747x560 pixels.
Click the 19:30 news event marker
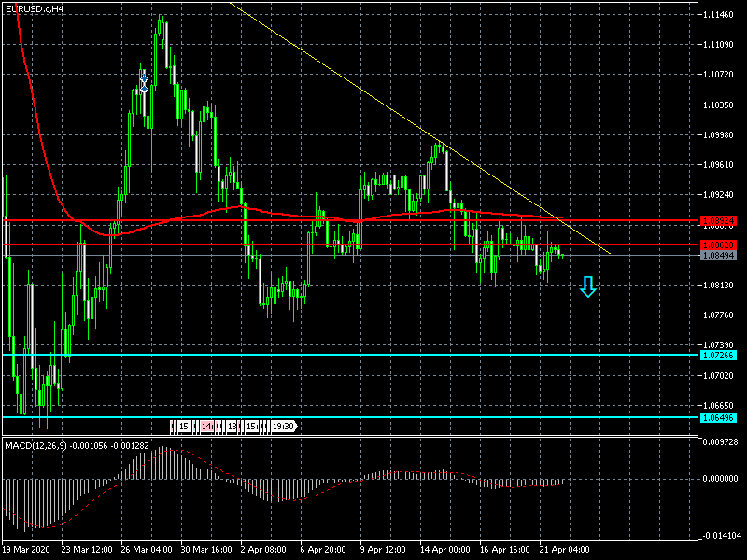(284, 427)
